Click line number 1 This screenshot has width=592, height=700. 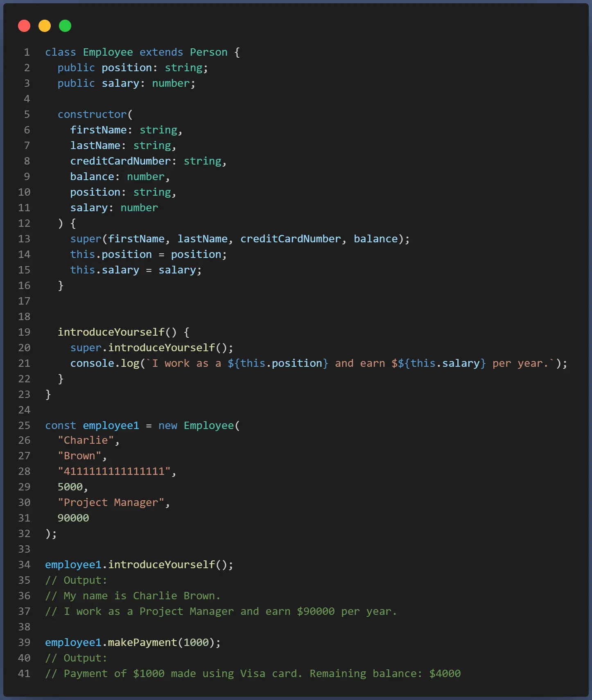point(27,52)
